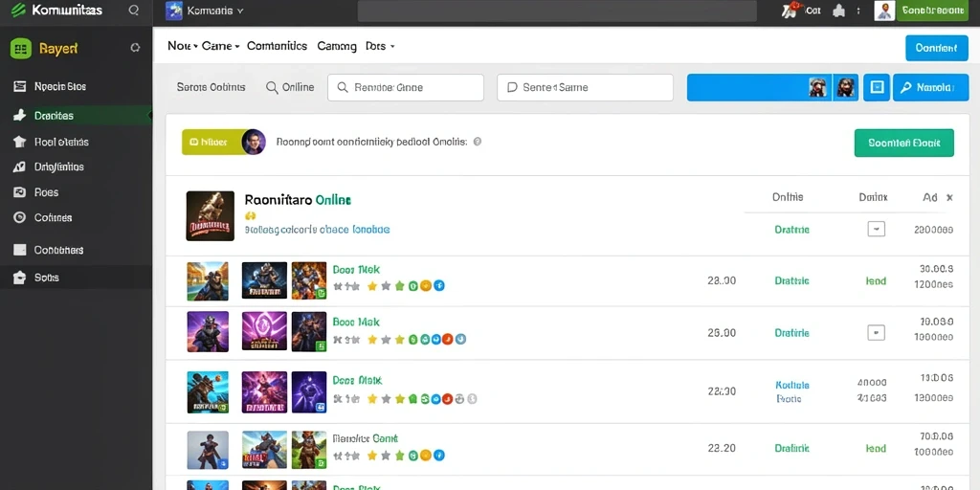Click the Cofimes circle sidebar icon
This screenshot has height=490, width=980.
tap(20, 217)
